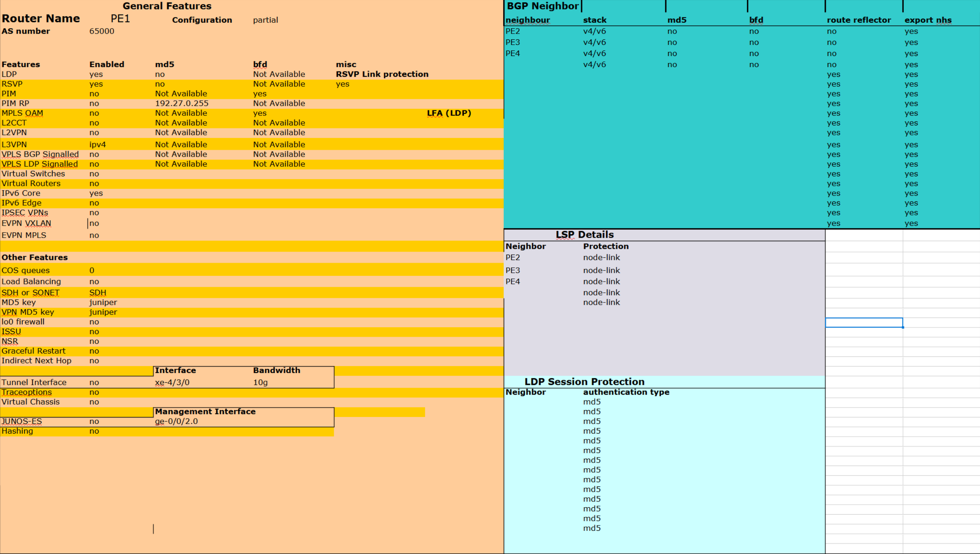Viewport: 980px width, 554px height.
Task: Click PE3 in the BGP neighbour column
Action: click(512, 42)
